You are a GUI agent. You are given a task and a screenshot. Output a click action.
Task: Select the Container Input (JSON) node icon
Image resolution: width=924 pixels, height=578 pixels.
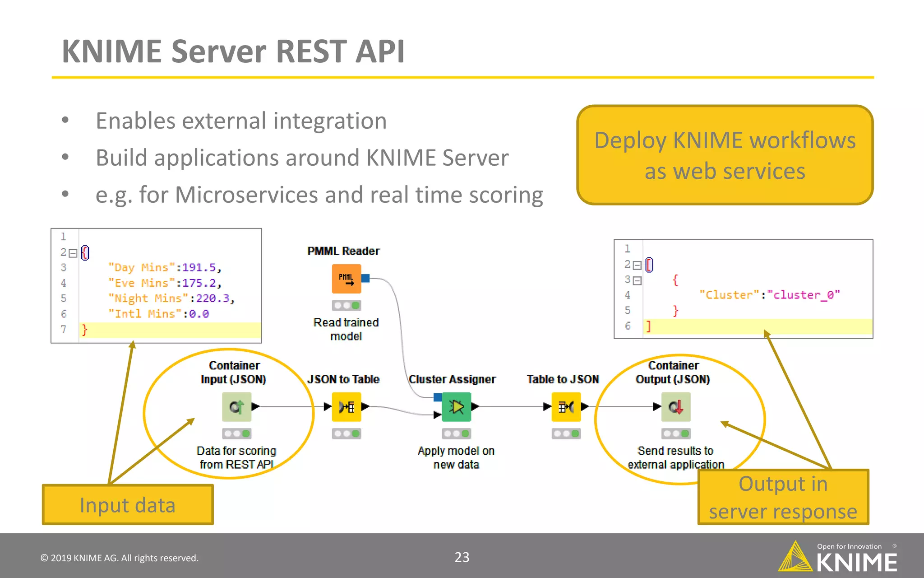coord(236,407)
